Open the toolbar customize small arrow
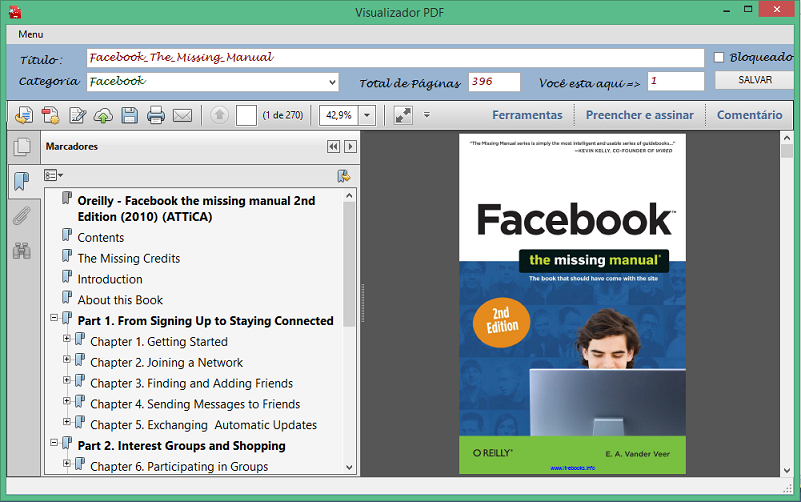 point(427,115)
